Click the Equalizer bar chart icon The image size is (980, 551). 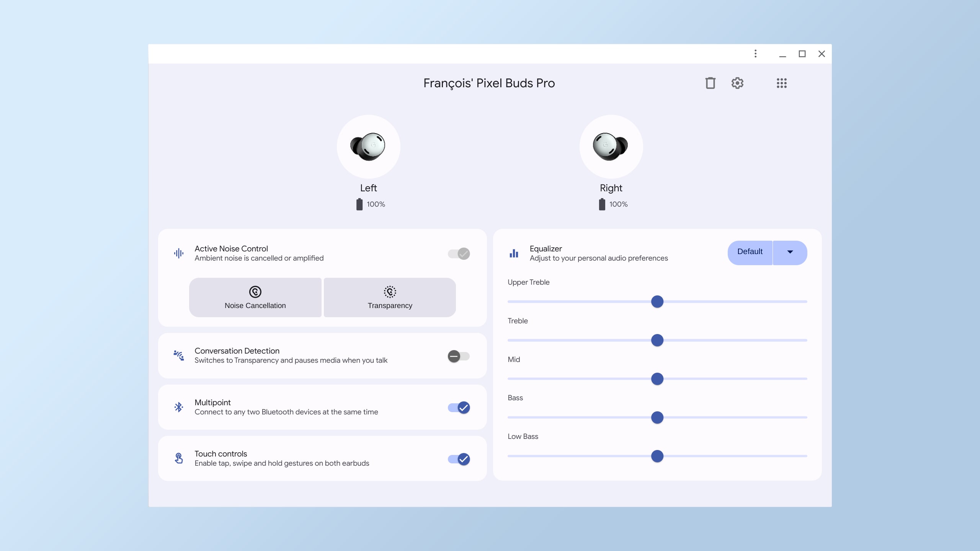514,253
